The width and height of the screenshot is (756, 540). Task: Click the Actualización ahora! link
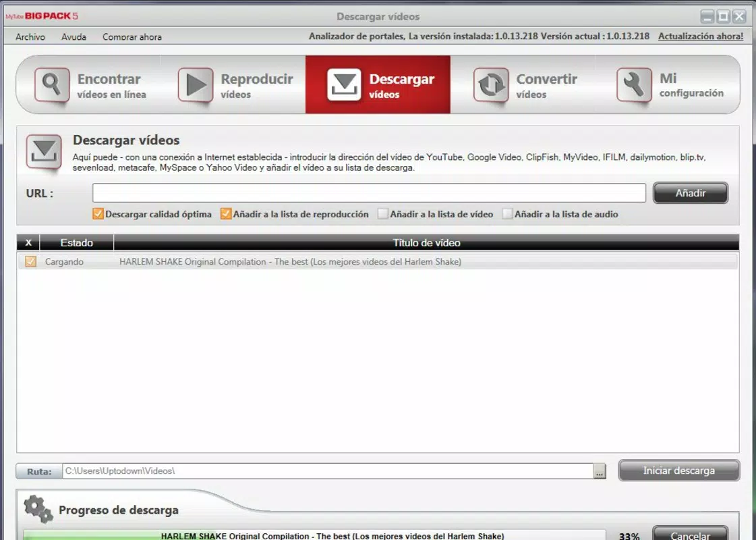[701, 36]
